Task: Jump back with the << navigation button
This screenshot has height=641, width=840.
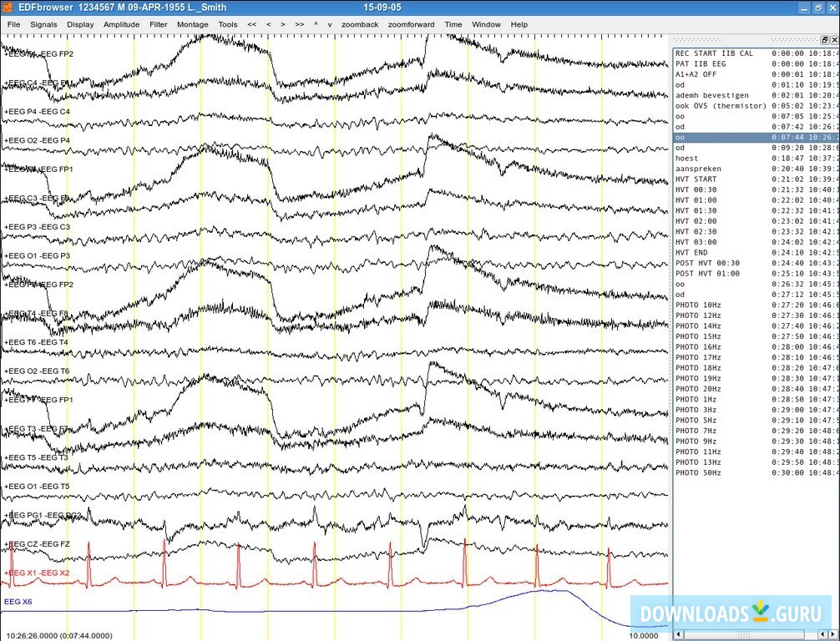Action: coord(252,24)
